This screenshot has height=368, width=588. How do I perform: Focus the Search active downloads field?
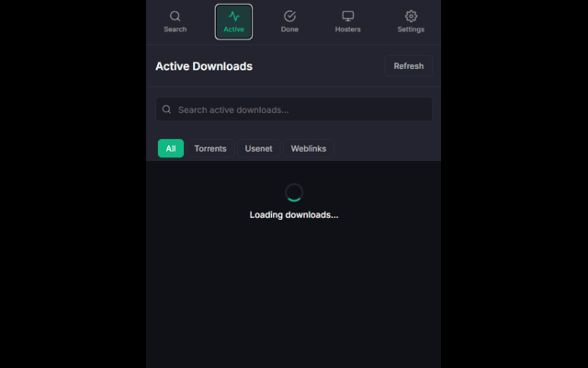click(x=294, y=109)
